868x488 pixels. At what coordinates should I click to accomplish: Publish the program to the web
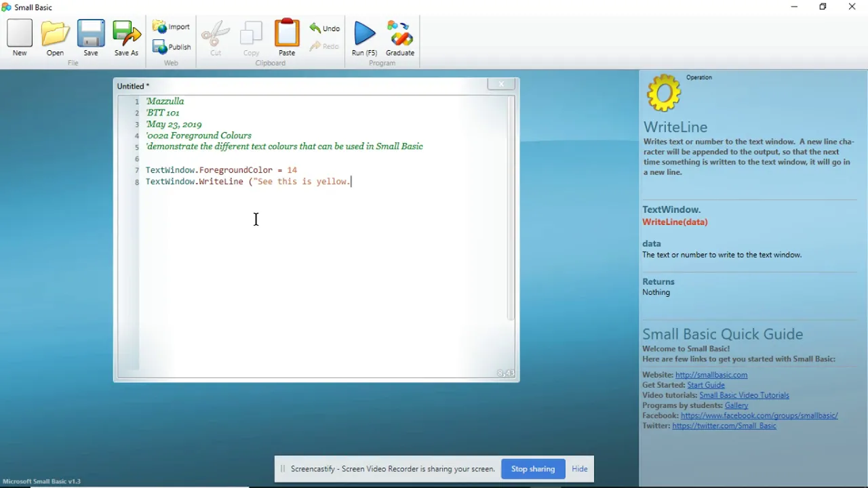tap(172, 47)
